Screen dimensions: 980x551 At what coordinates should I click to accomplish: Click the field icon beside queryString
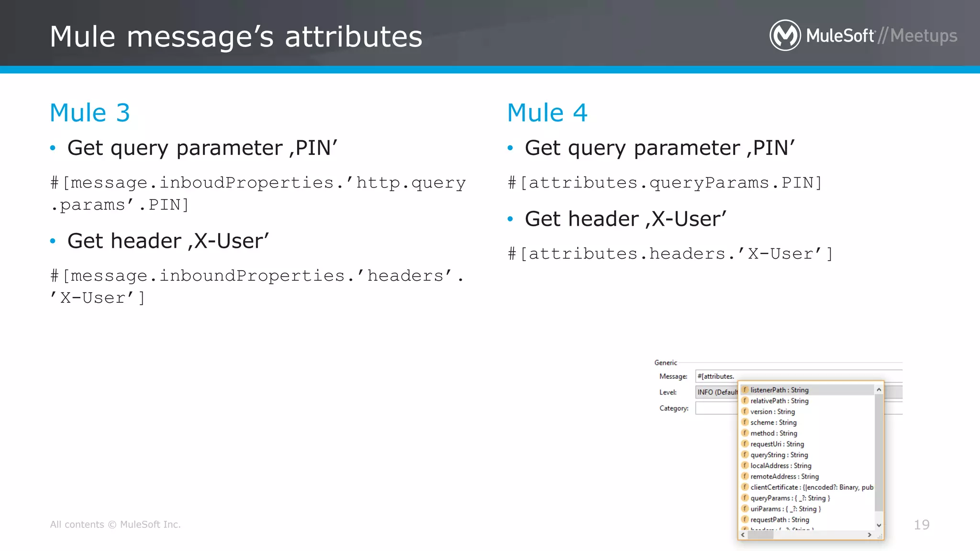pyautogui.click(x=745, y=454)
